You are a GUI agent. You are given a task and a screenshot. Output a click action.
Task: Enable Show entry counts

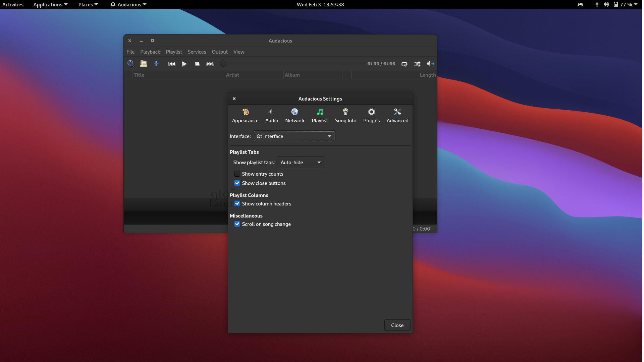[237, 174]
